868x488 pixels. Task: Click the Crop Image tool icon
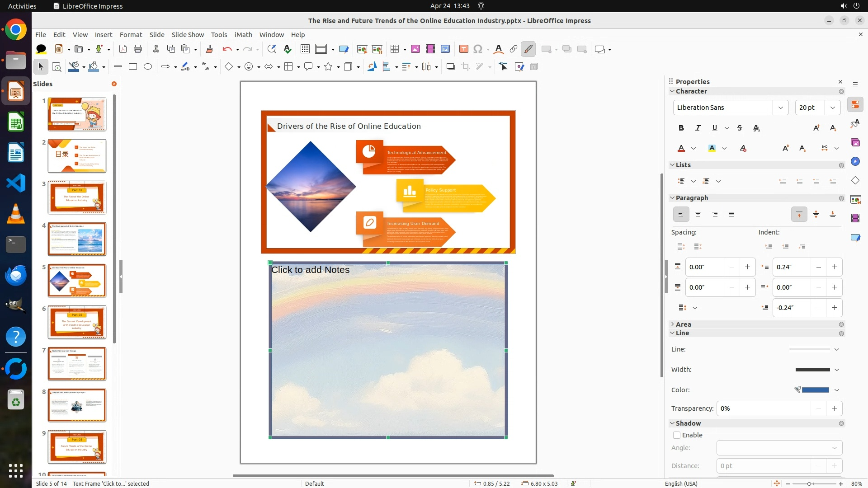[465, 67]
